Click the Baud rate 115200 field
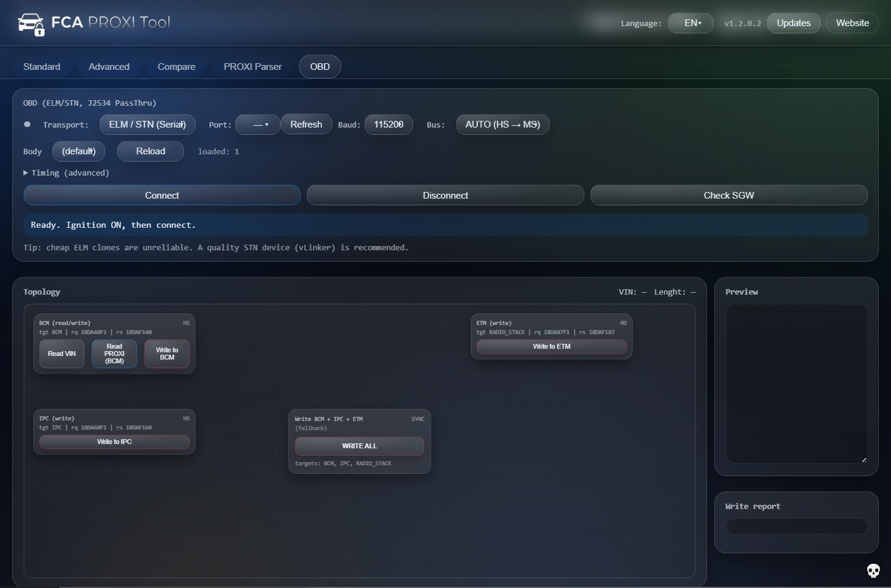891x588 pixels. (388, 124)
